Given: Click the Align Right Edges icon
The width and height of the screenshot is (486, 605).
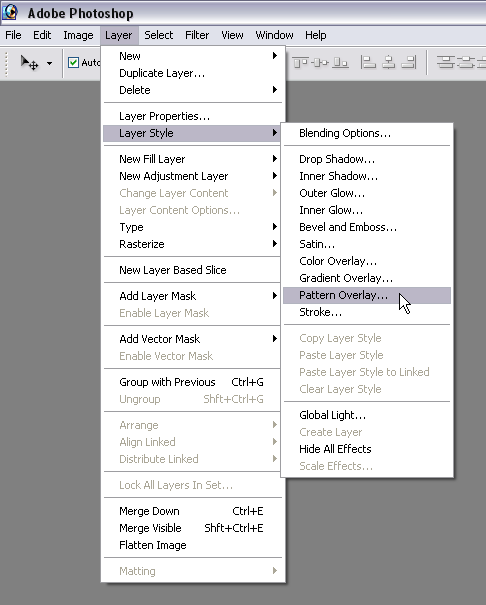Looking at the screenshot, I should pos(409,62).
